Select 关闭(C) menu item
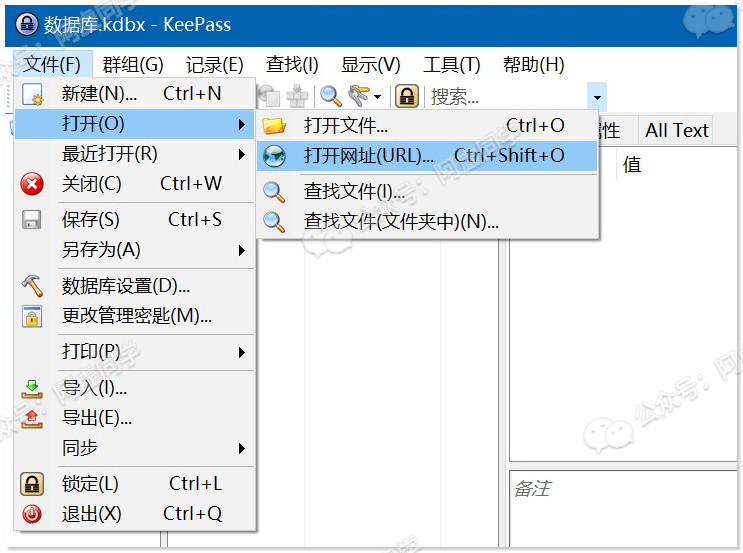The width and height of the screenshot is (743, 553). (135, 184)
